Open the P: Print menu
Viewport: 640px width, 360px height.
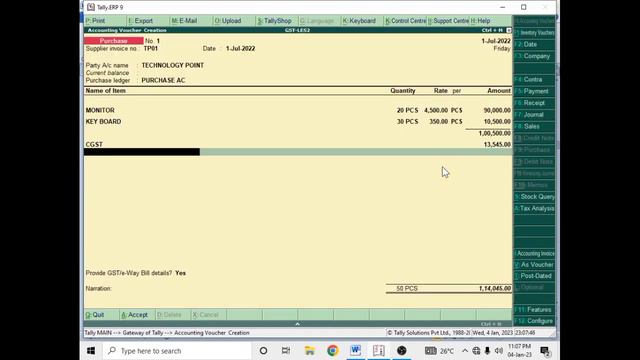(x=105, y=21)
